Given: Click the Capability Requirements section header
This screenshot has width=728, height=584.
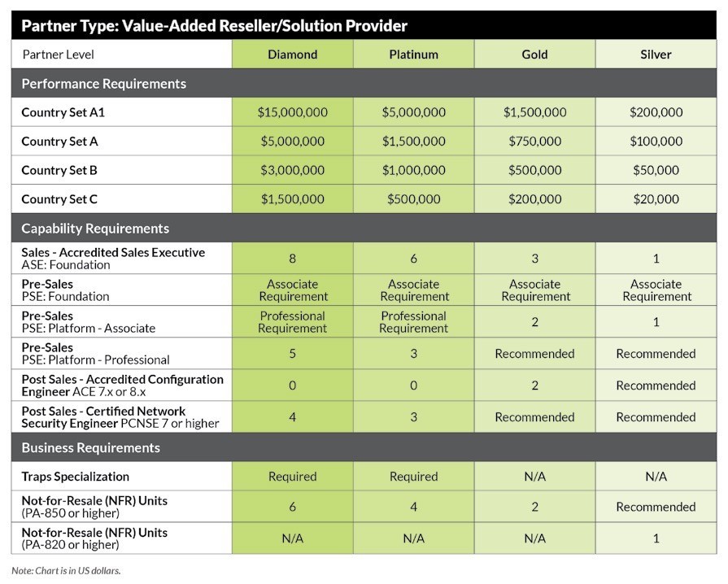Looking at the screenshot, I should 95,229.
